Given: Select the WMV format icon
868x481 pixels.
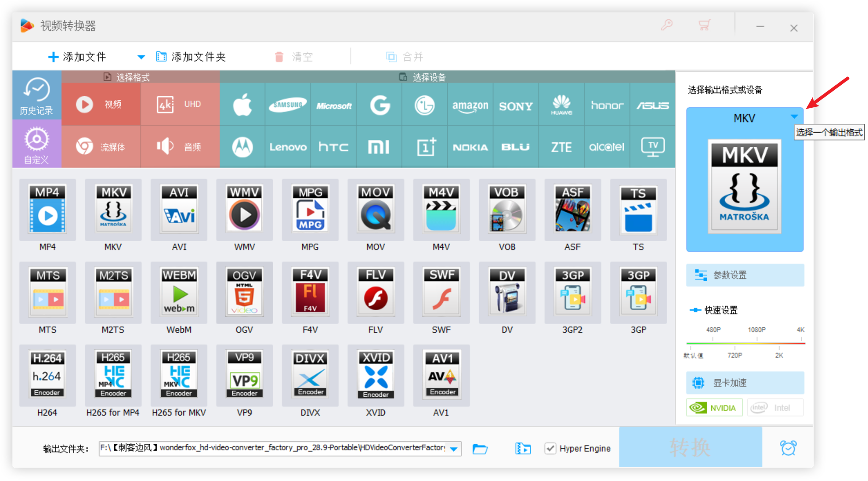Looking at the screenshot, I should tap(245, 210).
